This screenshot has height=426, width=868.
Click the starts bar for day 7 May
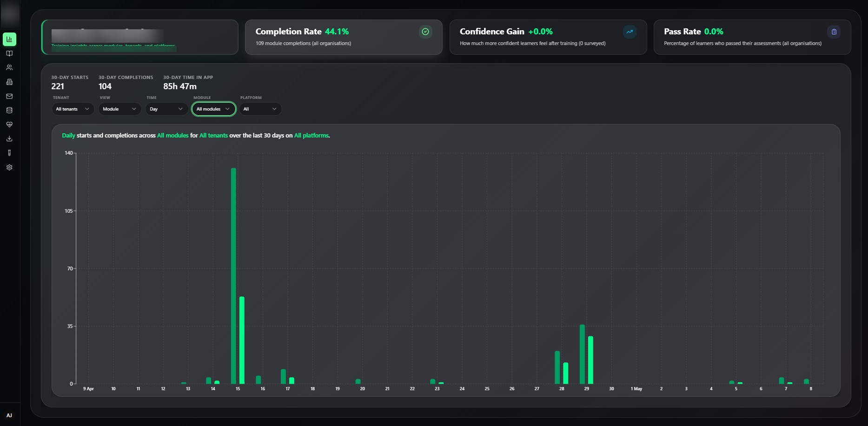coord(782,380)
